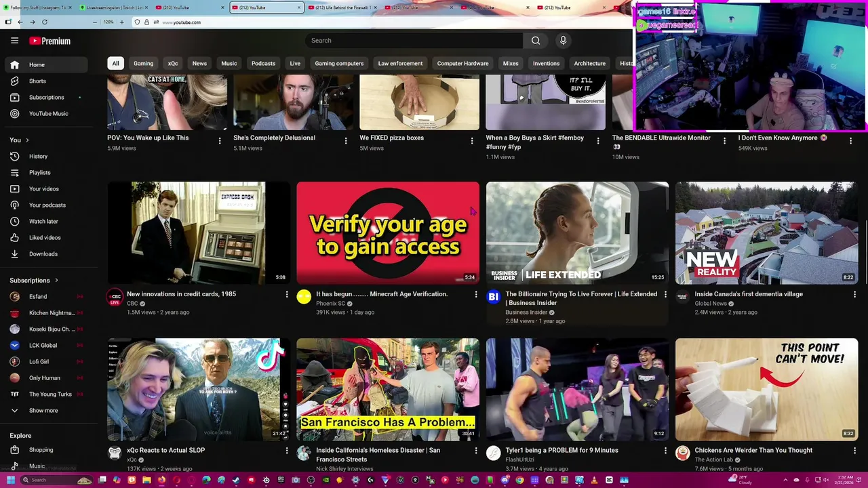Open options for 'Billionaire Trying To Live Forever' video
This screenshot has height=488, width=868.
click(x=665, y=294)
